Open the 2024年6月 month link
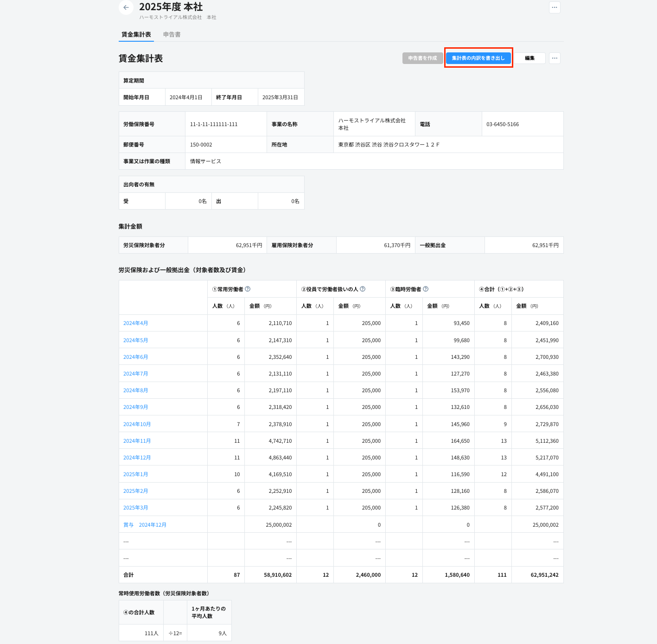 (x=135, y=357)
